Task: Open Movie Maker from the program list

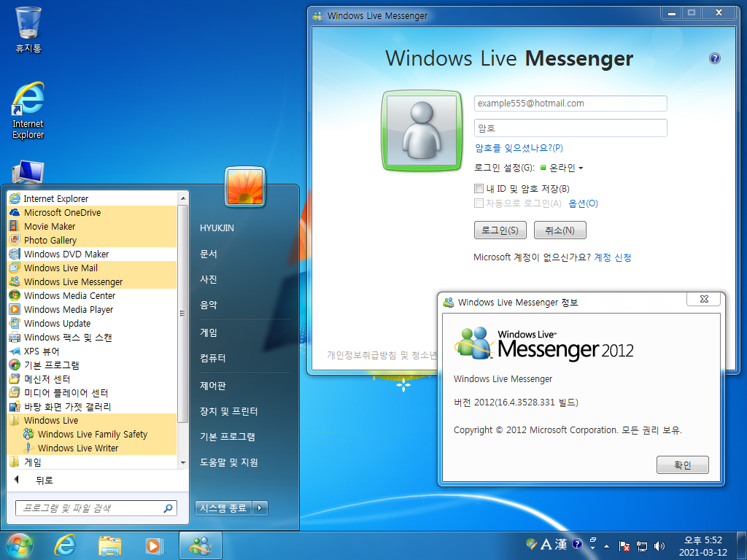Action: (93, 226)
